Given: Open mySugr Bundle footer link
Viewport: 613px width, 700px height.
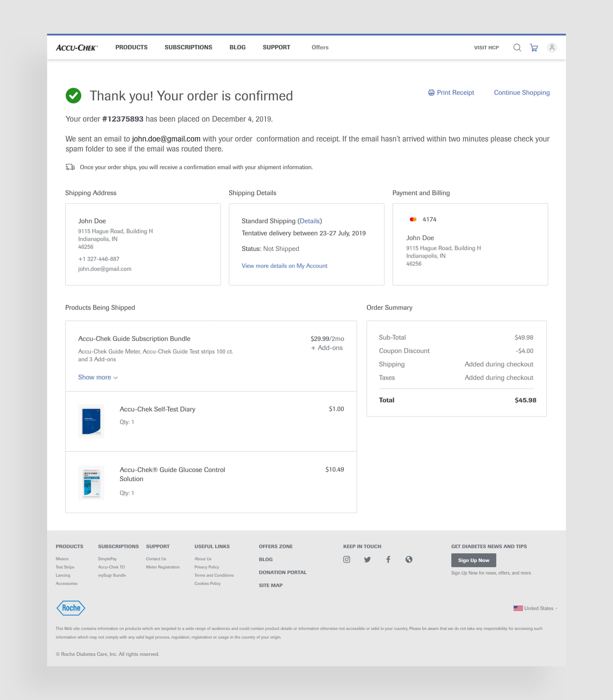Looking at the screenshot, I should [112, 575].
